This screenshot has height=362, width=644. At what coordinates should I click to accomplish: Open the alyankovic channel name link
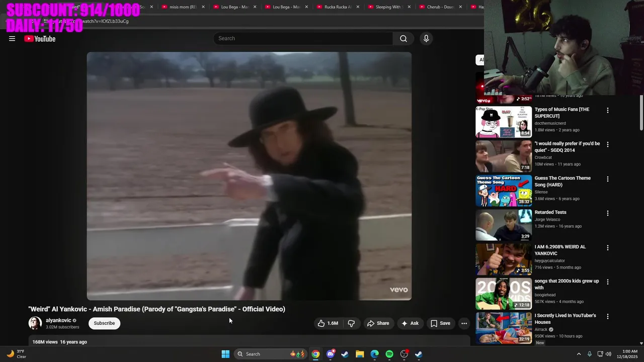click(x=58, y=320)
